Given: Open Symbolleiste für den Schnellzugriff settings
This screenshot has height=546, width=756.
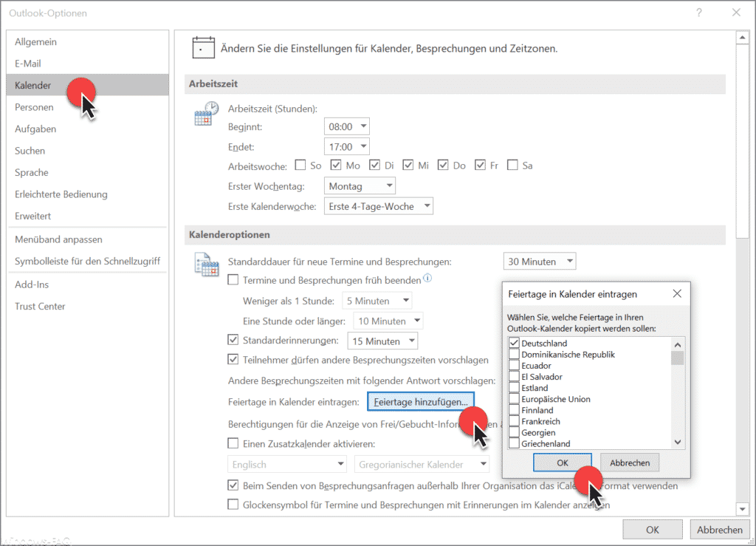Looking at the screenshot, I should pyautogui.click(x=88, y=261).
